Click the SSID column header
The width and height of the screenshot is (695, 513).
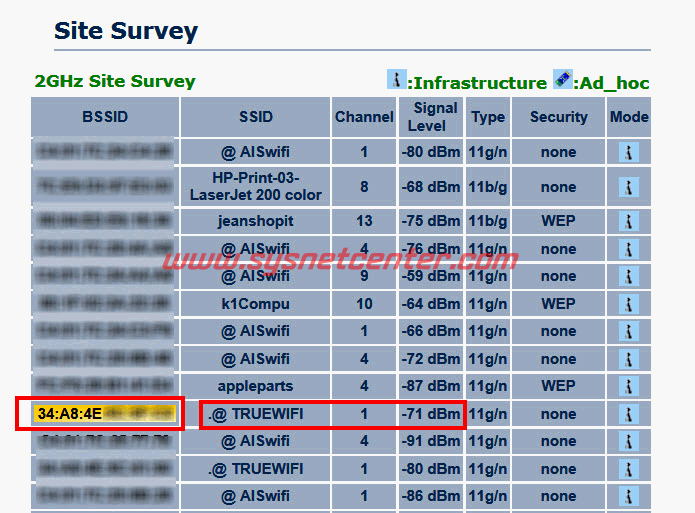click(256, 117)
